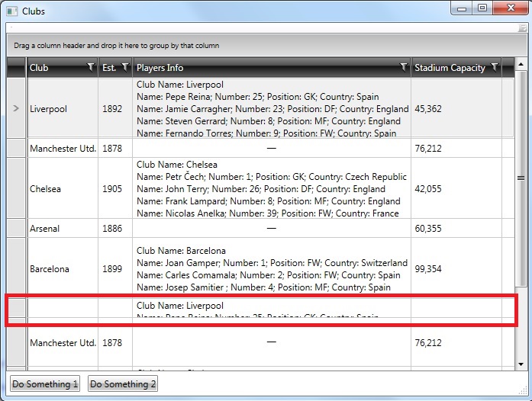
Task: Click the Pepe Reina player info line
Action: [257, 97]
